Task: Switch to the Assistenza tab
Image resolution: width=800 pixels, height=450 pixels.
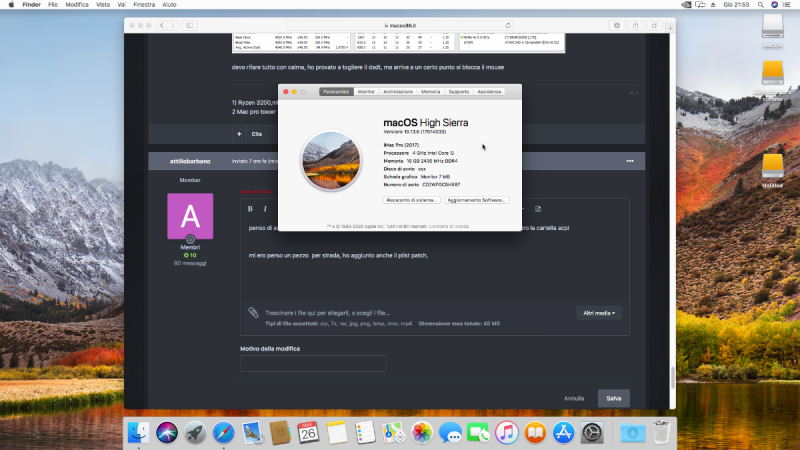Action: (489, 92)
